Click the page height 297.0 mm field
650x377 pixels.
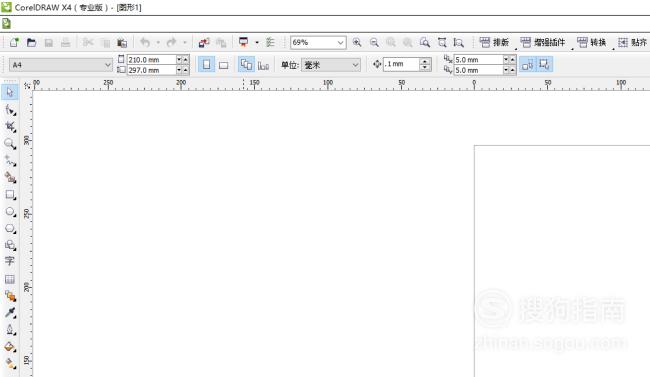[x=151, y=70]
